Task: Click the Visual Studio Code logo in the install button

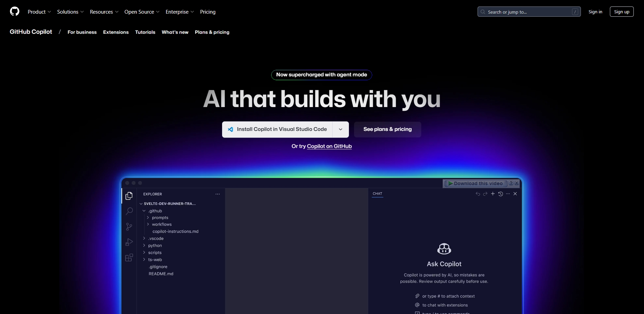Action: (231, 129)
